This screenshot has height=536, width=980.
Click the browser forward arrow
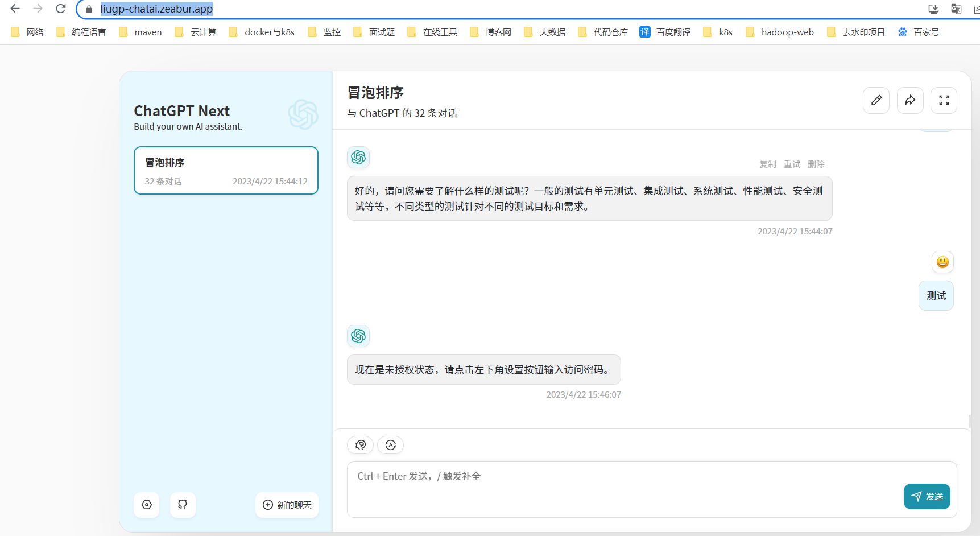(x=38, y=9)
